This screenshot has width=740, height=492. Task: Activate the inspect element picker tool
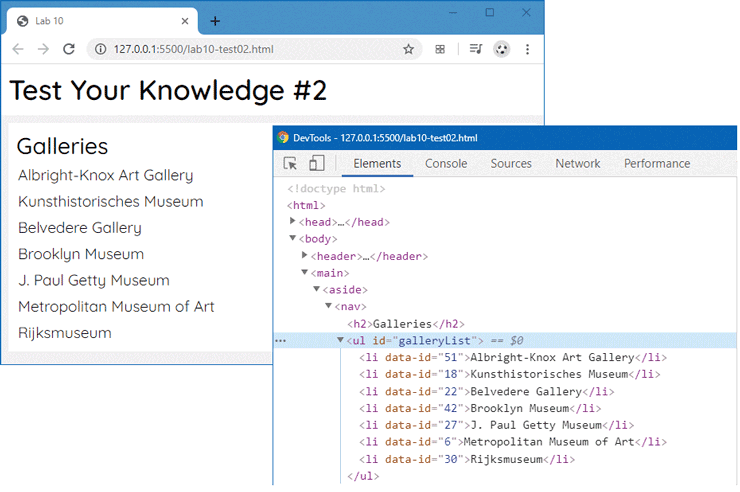coord(291,164)
